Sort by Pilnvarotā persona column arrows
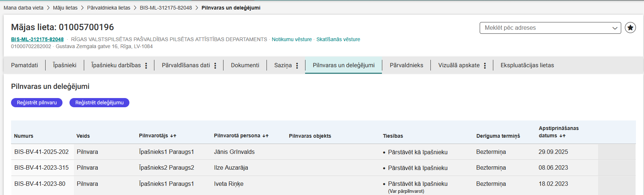644x195 pixels. point(265,136)
